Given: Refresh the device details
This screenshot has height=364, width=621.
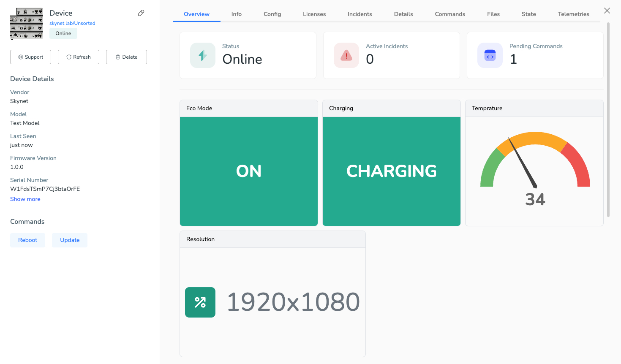Looking at the screenshot, I should click(79, 57).
